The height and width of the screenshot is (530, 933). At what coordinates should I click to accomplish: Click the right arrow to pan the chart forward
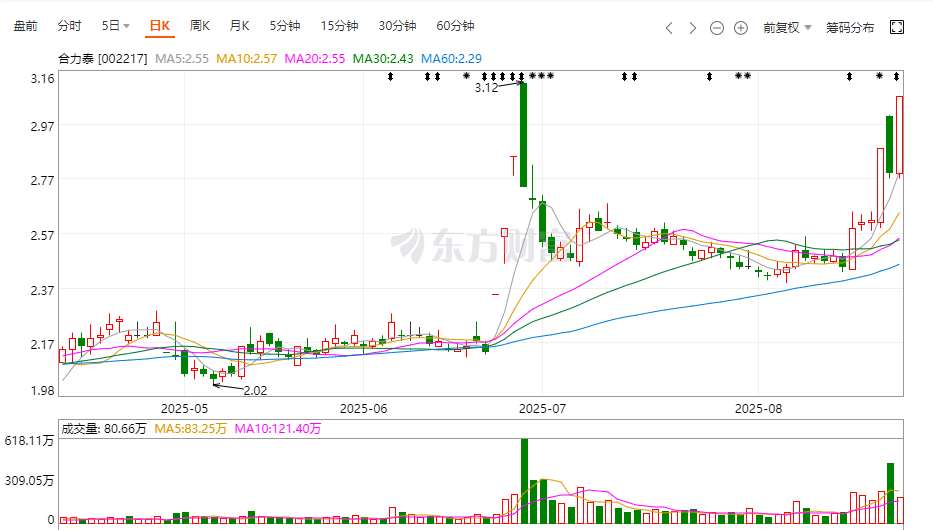tap(693, 28)
